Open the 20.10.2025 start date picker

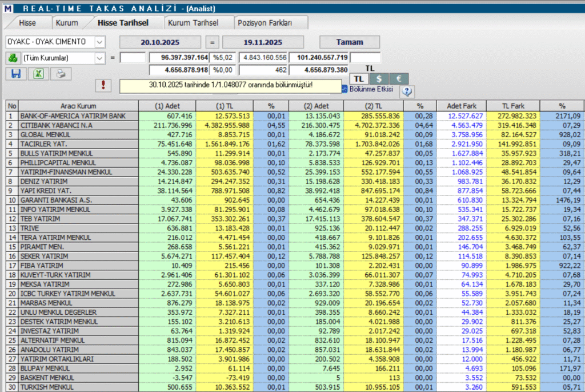160,42
